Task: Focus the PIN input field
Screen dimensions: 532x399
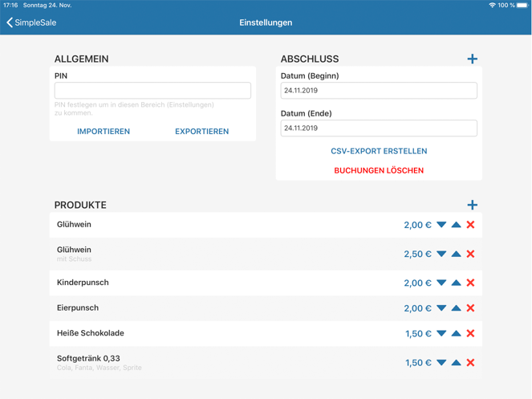Action: pyautogui.click(x=152, y=91)
